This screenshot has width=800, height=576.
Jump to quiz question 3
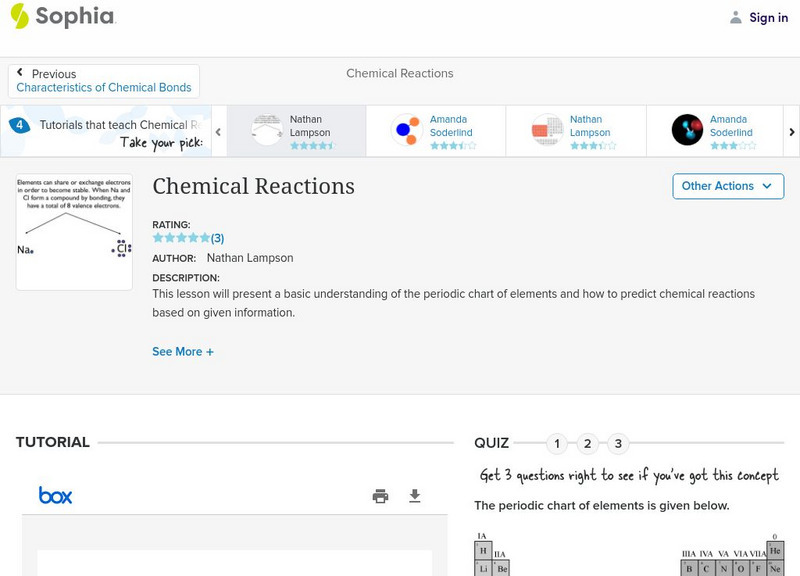coord(618,444)
